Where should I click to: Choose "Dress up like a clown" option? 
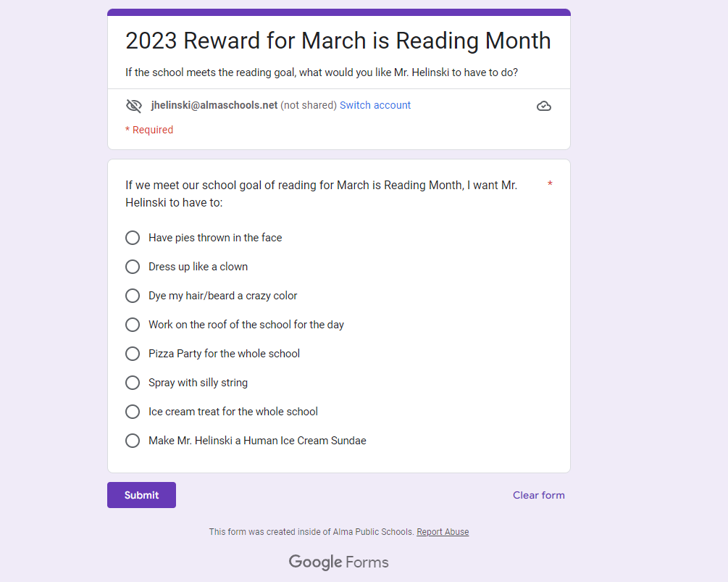(x=133, y=267)
